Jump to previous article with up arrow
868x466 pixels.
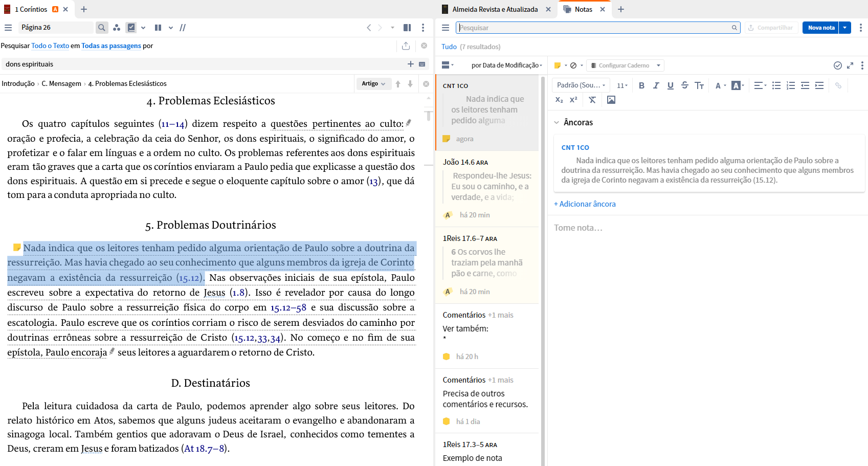[x=398, y=83]
